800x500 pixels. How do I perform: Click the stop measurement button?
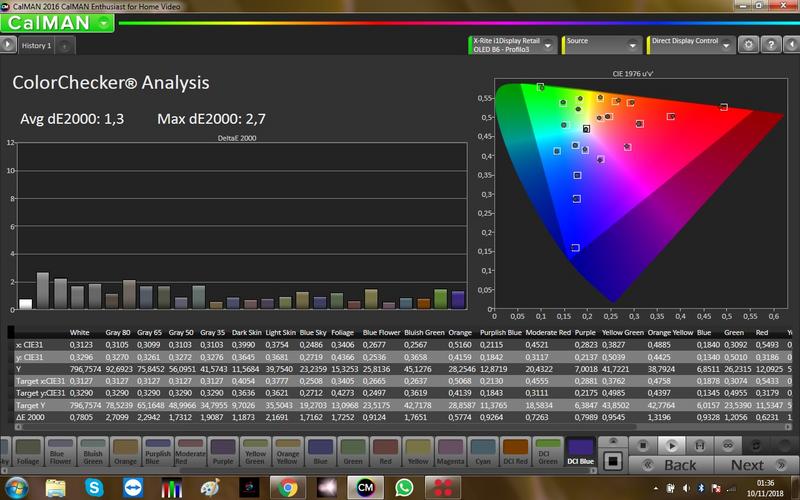643,446
